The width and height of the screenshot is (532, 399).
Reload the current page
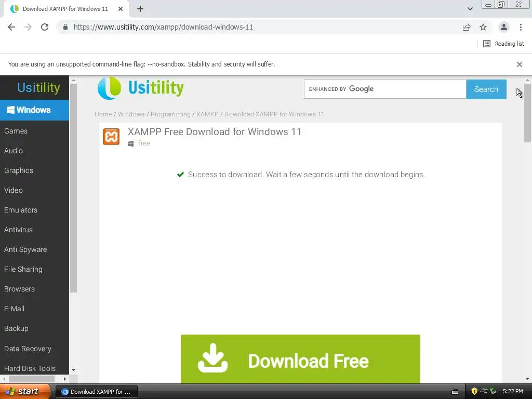(45, 27)
